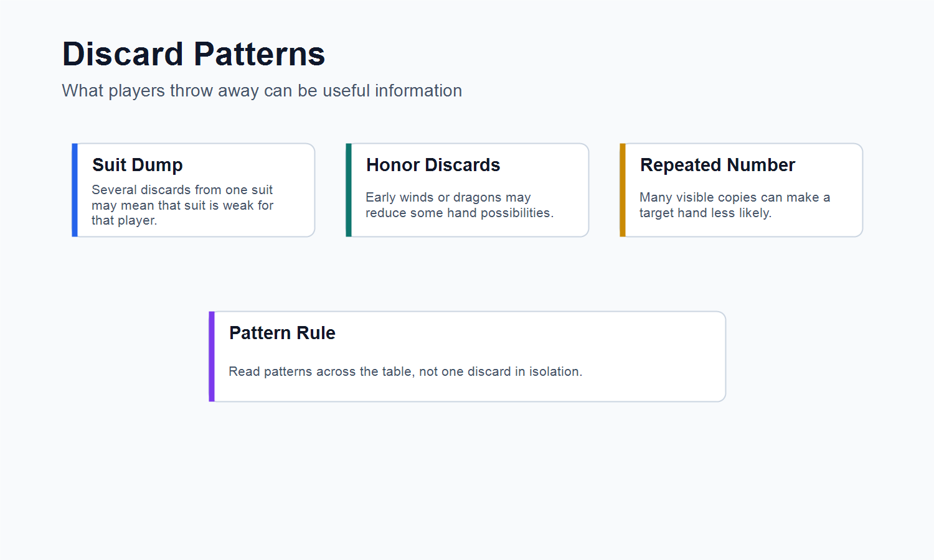Select the subtitle about useful information
This screenshot has height=560, width=934.
262,91
